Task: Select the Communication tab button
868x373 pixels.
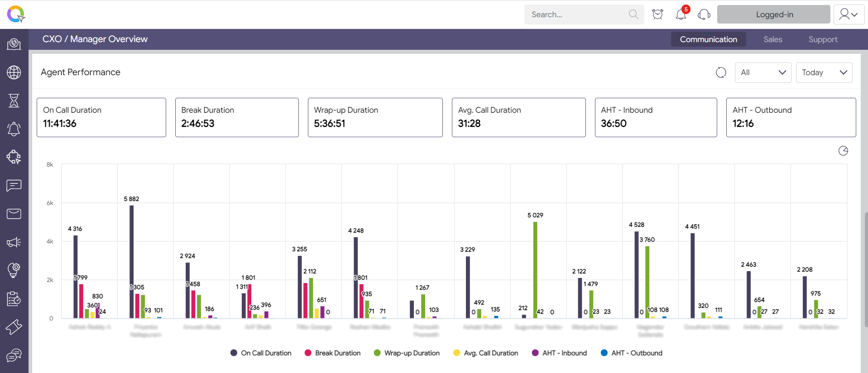Action: coord(708,39)
